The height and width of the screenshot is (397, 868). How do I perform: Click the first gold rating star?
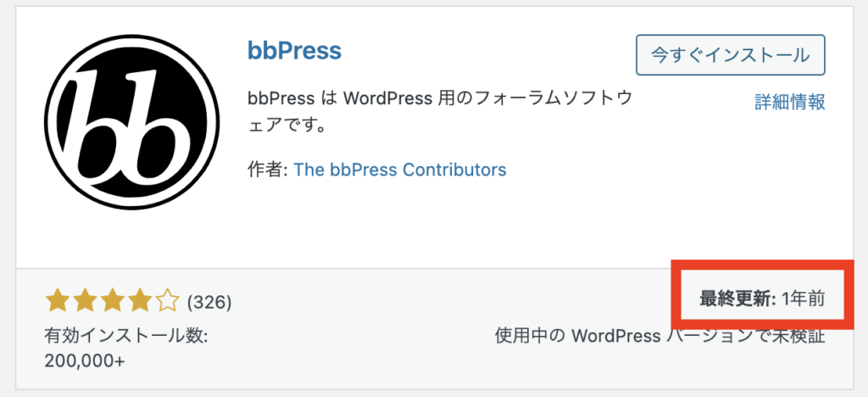pyautogui.click(x=58, y=302)
